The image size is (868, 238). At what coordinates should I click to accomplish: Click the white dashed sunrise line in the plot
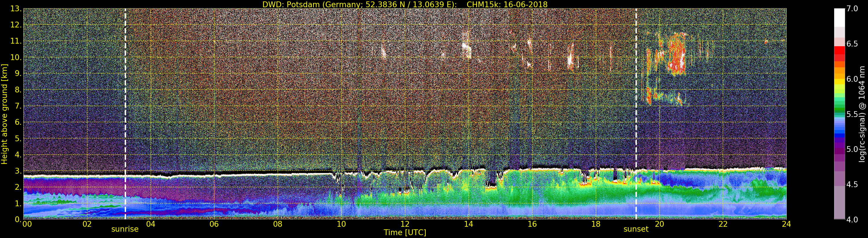pos(125,114)
